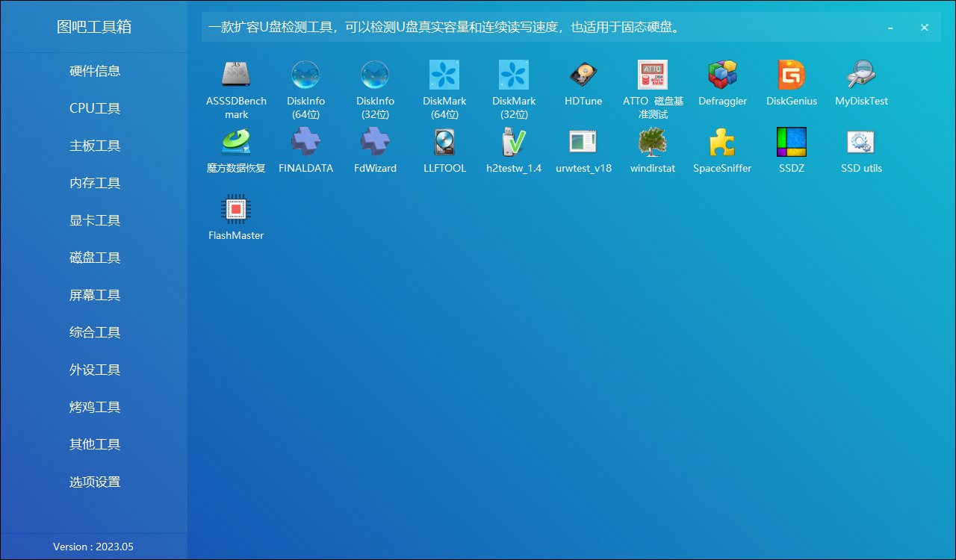Image resolution: width=956 pixels, height=560 pixels.
Task: Select CPU工具 in the sidebar
Action: click(x=94, y=108)
